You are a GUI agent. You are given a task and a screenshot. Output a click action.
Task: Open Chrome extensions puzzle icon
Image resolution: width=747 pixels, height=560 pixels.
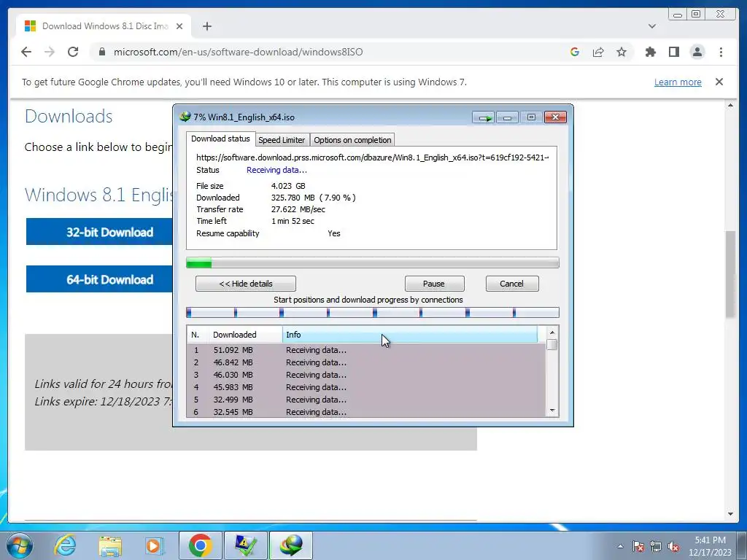point(650,52)
